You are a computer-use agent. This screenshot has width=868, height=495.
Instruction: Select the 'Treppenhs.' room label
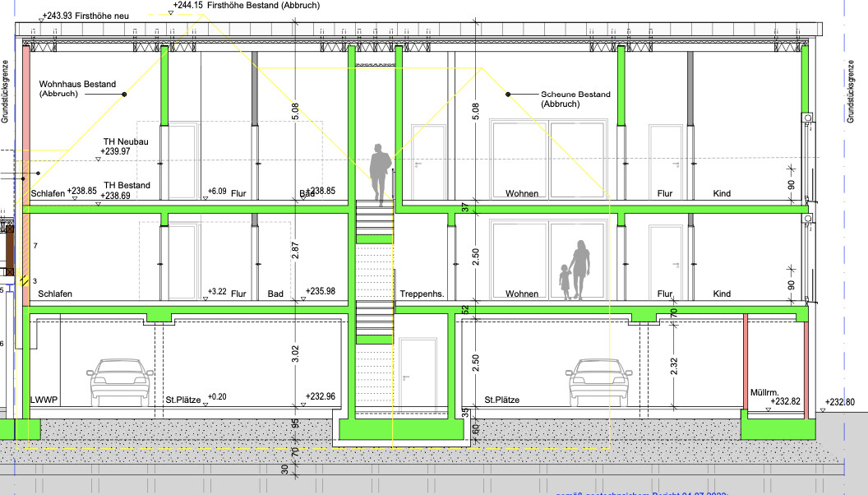(x=422, y=294)
